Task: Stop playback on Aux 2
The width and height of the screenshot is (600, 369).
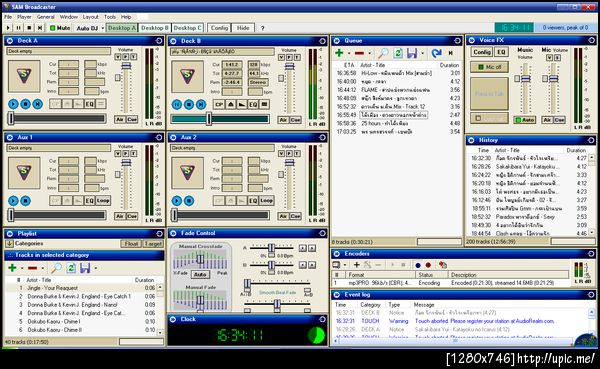Action: 189,201
